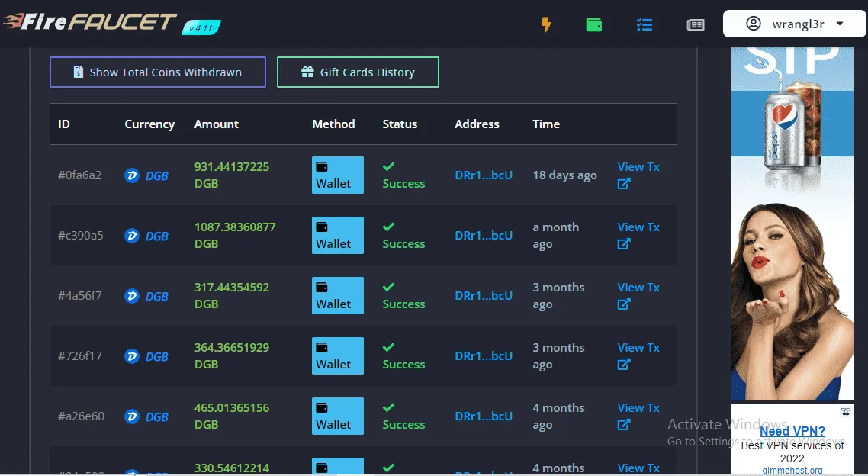The height and width of the screenshot is (476, 868).
Task: Open View Tx link for 18 days ago
Action: click(638, 175)
